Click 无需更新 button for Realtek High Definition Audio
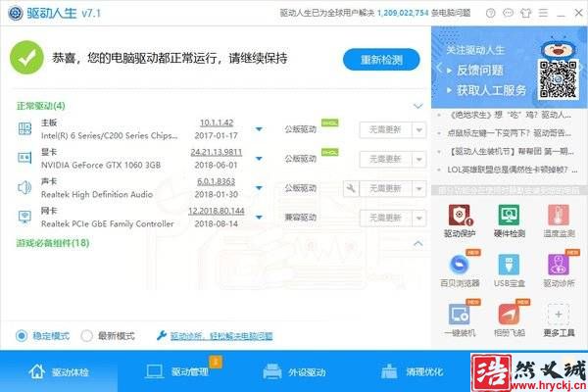The image size is (588, 392). tap(385, 188)
